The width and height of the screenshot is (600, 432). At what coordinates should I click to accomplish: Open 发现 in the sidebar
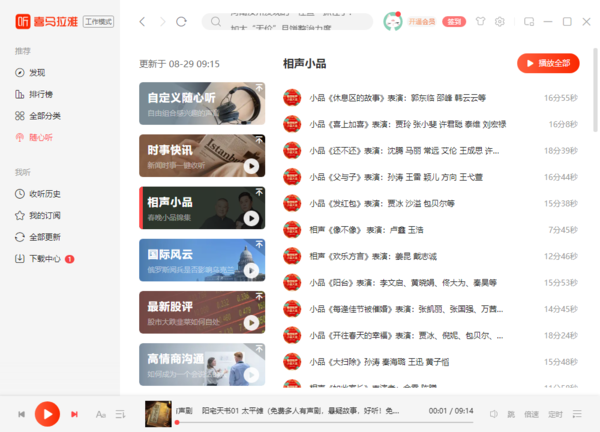[x=30, y=73]
